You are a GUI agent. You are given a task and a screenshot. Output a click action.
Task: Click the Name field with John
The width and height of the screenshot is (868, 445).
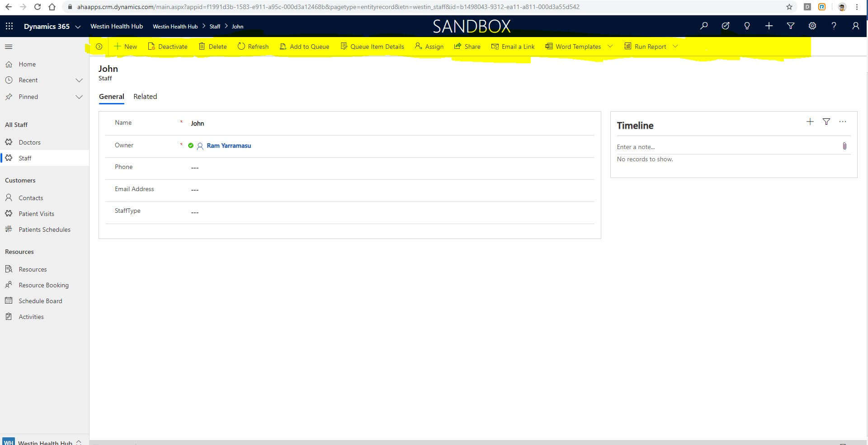click(x=392, y=123)
